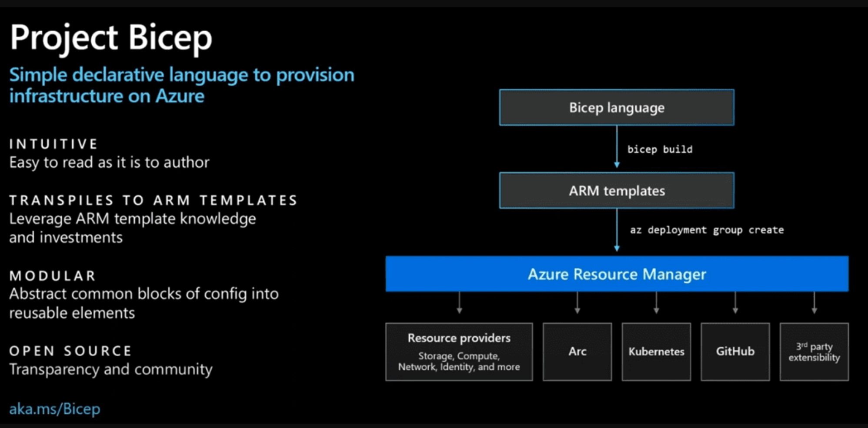This screenshot has width=868, height=428.
Task: Click the Bicep language box
Action: point(616,107)
